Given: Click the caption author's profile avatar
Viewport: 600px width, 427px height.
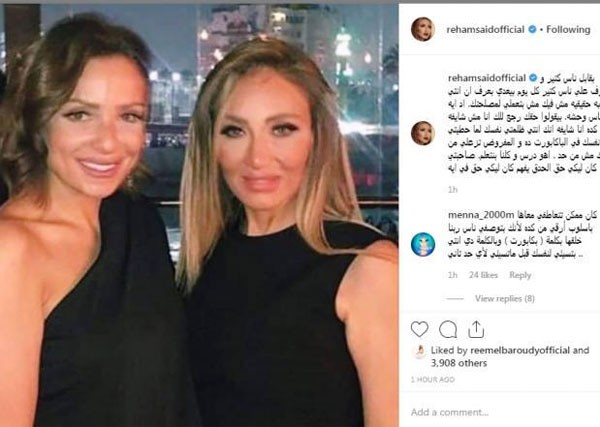Looking at the screenshot, I should 423,133.
